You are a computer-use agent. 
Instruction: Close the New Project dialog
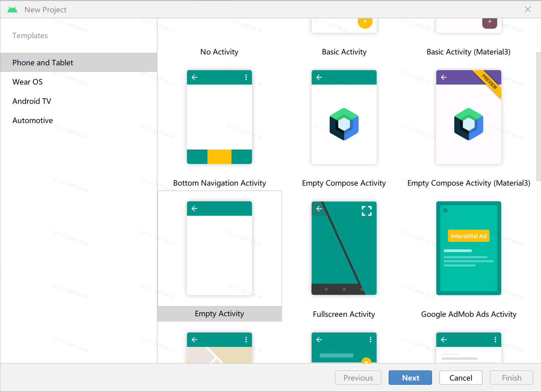pyautogui.click(x=527, y=9)
